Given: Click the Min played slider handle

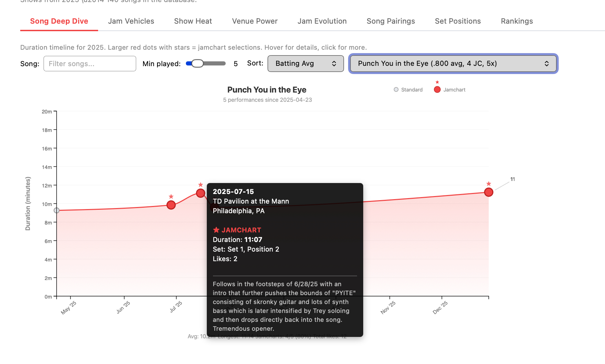Looking at the screenshot, I should pos(198,63).
